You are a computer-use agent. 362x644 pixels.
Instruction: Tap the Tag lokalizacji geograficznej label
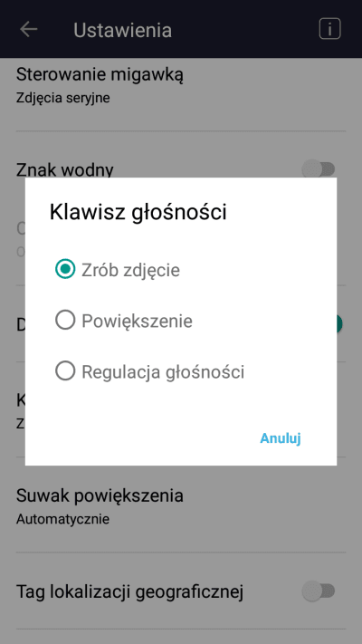pos(129,591)
